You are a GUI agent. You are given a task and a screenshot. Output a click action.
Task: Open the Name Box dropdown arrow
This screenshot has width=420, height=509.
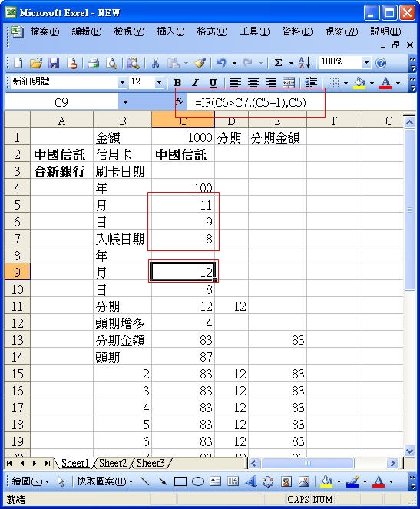125,102
